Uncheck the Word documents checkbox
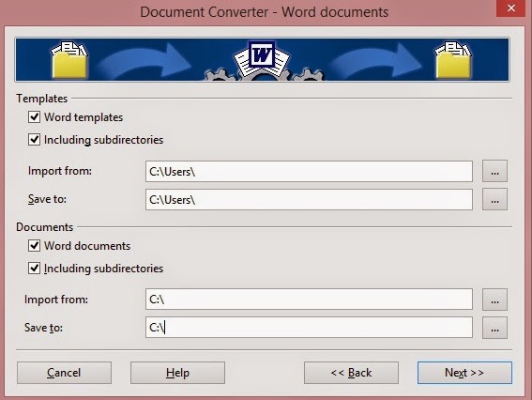Viewport: 532px width, 400px height. point(34,245)
